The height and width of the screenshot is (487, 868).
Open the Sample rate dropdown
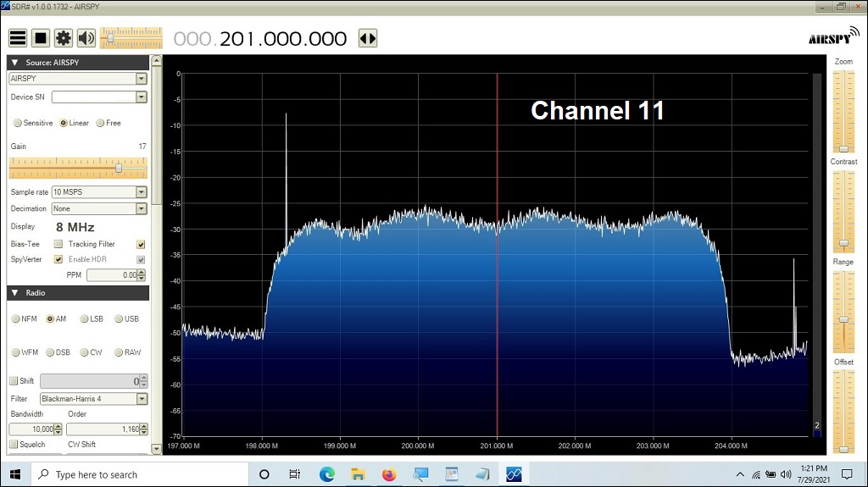(x=99, y=192)
